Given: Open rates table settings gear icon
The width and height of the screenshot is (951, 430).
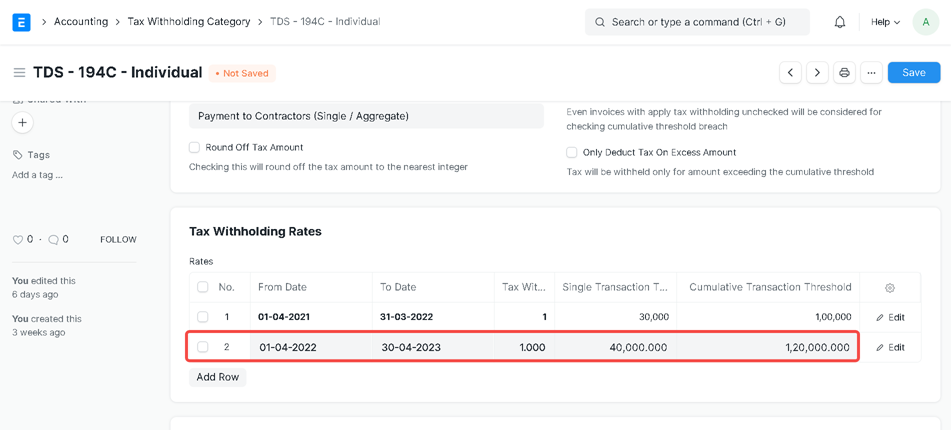Looking at the screenshot, I should coord(889,288).
